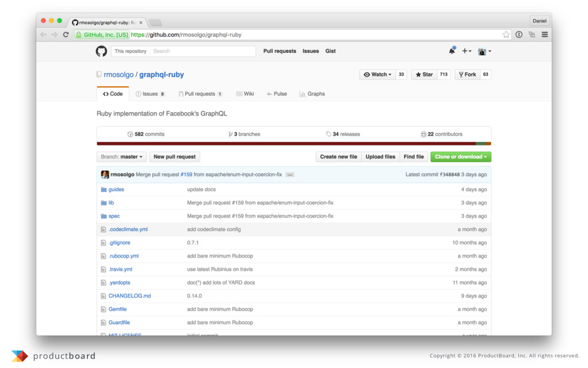Click the file icon beside .gitignore
Image resolution: width=588 pixels, height=368 pixels.
tap(103, 243)
